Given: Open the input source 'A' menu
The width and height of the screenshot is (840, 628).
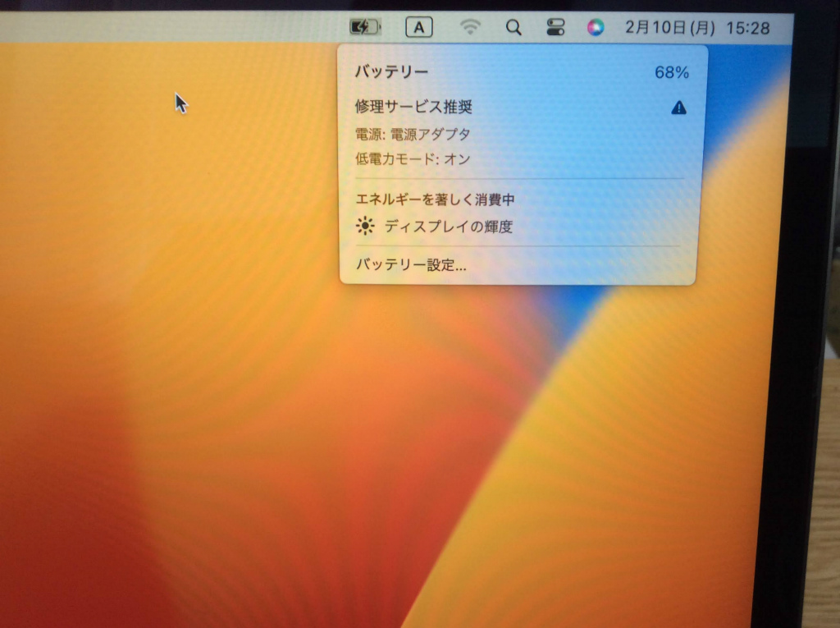Looking at the screenshot, I should tap(419, 27).
